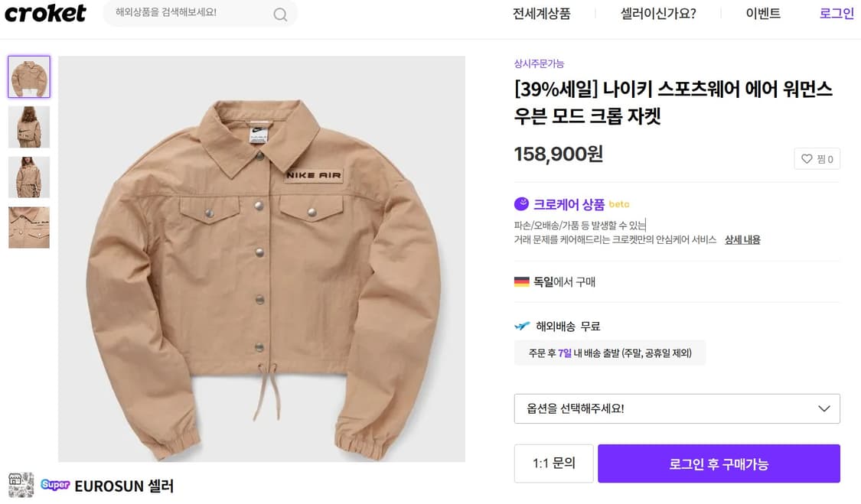Click the airplane shipping icon beside 해외배송
This screenshot has width=861, height=504.
click(x=520, y=325)
